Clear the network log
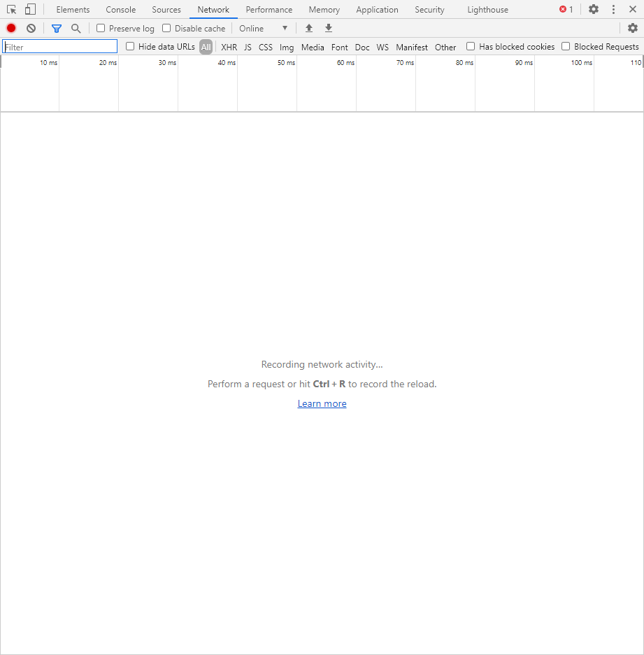 (x=31, y=29)
